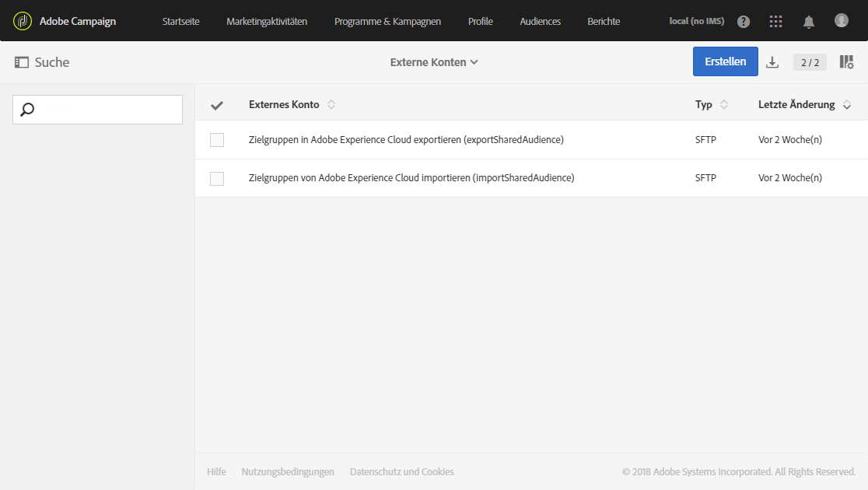
Task: Click the magnifier icon in search box
Action: [27, 110]
